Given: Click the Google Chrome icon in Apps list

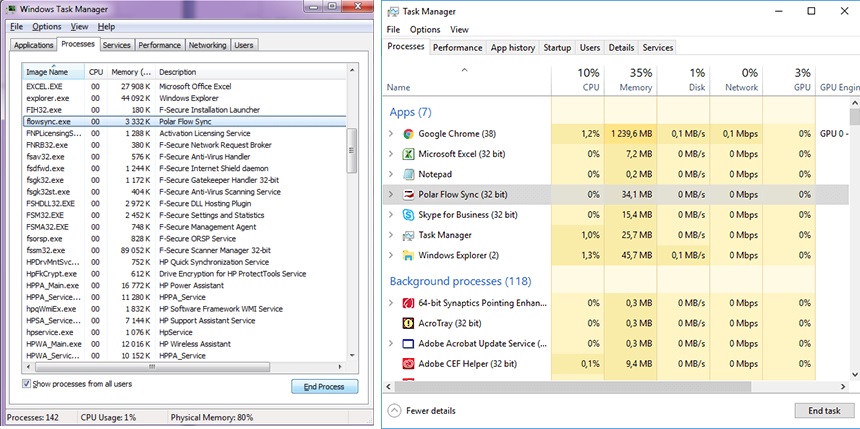Looking at the screenshot, I should click(x=408, y=134).
